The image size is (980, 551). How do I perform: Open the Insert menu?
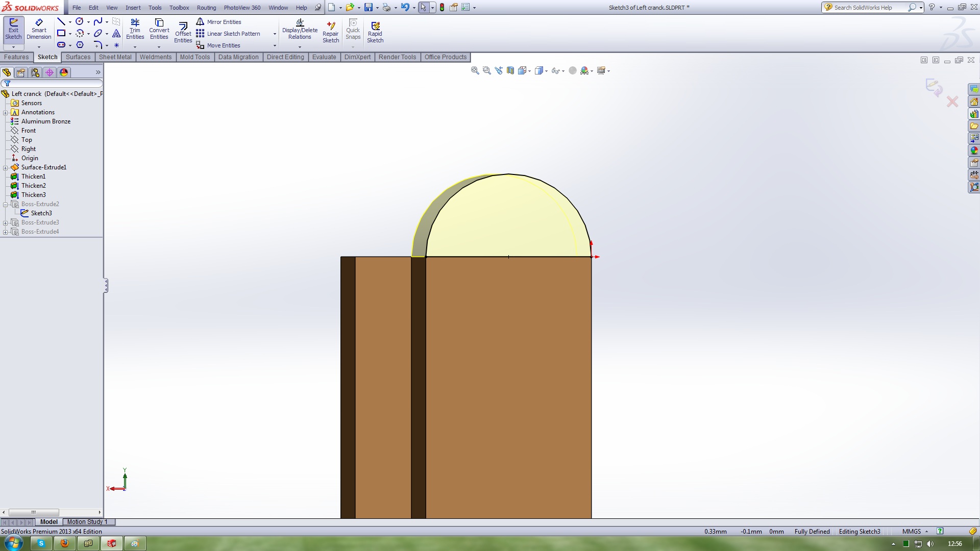pyautogui.click(x=133, y=8)
